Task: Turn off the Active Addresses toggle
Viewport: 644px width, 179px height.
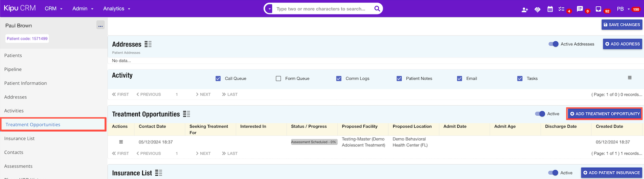Action: (553, 44)
